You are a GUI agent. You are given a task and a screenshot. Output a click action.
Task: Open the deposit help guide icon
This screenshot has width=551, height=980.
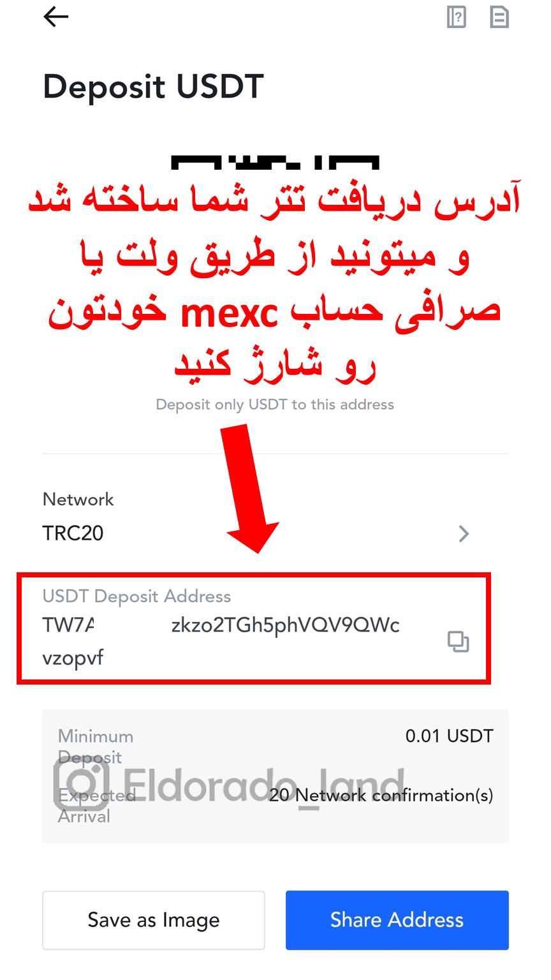click(457, 17)
